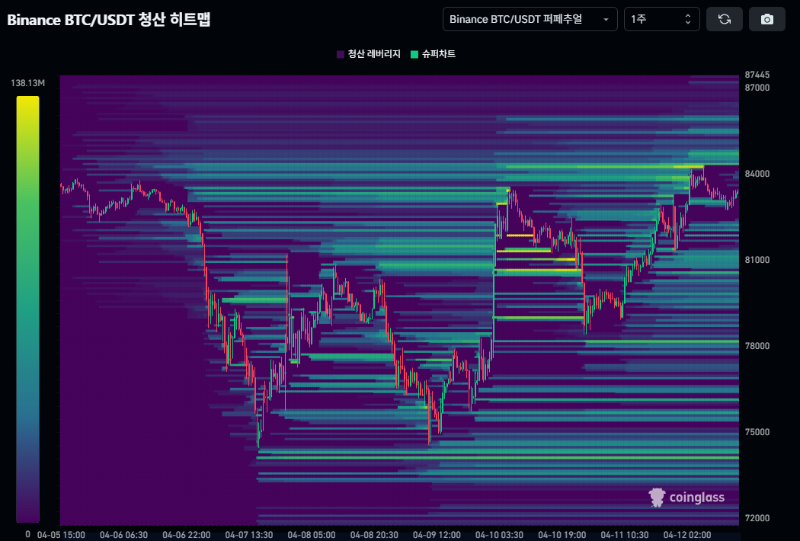Click the green 슈퍼차트 legend swatch
800x541 pixels.
click(x=414, y=54)
